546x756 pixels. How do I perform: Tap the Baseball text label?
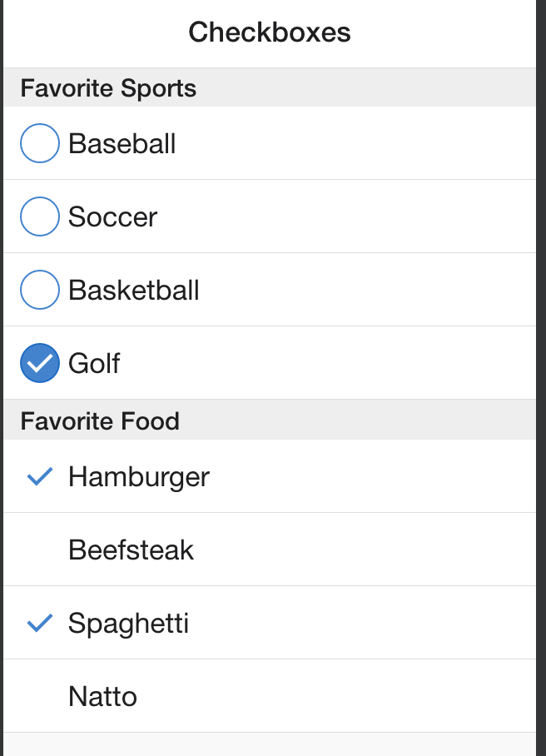pyautogui.click(x=122, y=144)
